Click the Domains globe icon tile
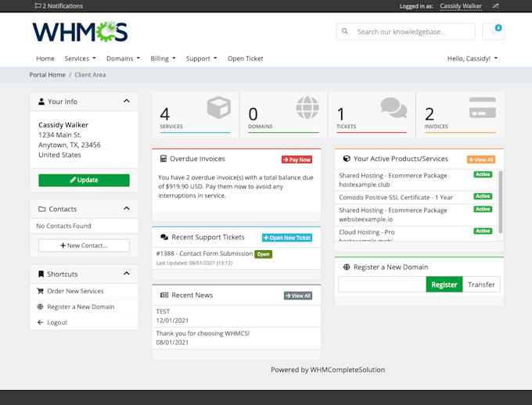Viewport: 532px width, 405px height. pyautogui.click(x=307, y=108)
